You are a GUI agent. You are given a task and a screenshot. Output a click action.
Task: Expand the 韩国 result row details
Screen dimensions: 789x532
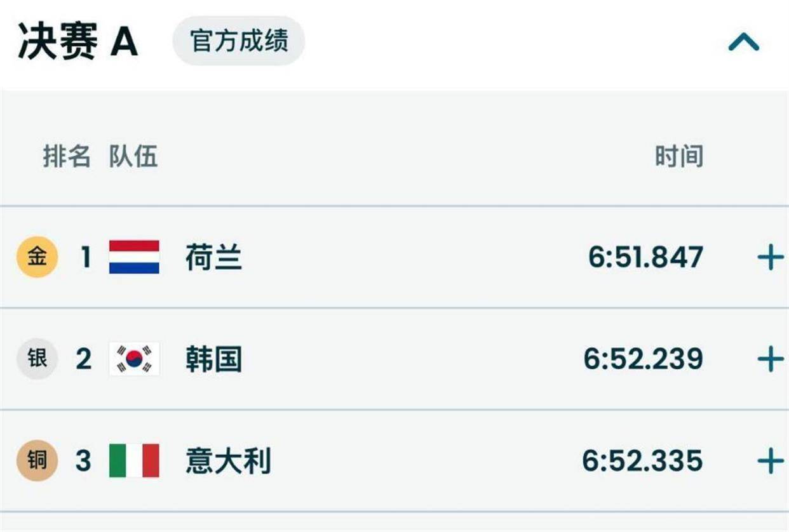click(x=770, y=359)
